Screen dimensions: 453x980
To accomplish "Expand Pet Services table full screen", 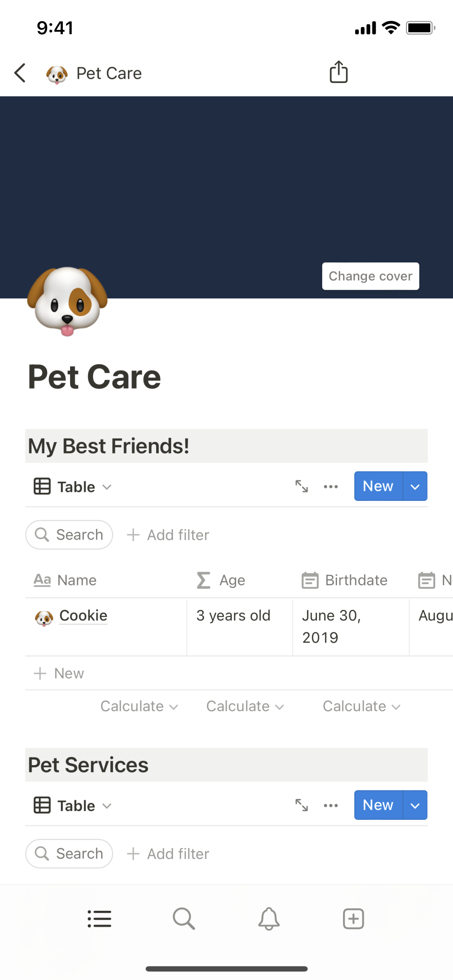I will (302, 805).
